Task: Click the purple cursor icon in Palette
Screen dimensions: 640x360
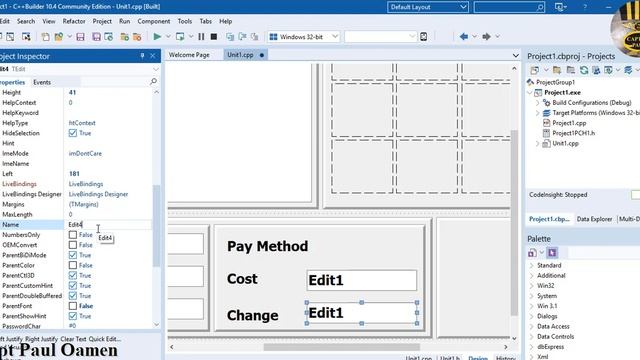Action: point(552,253)
